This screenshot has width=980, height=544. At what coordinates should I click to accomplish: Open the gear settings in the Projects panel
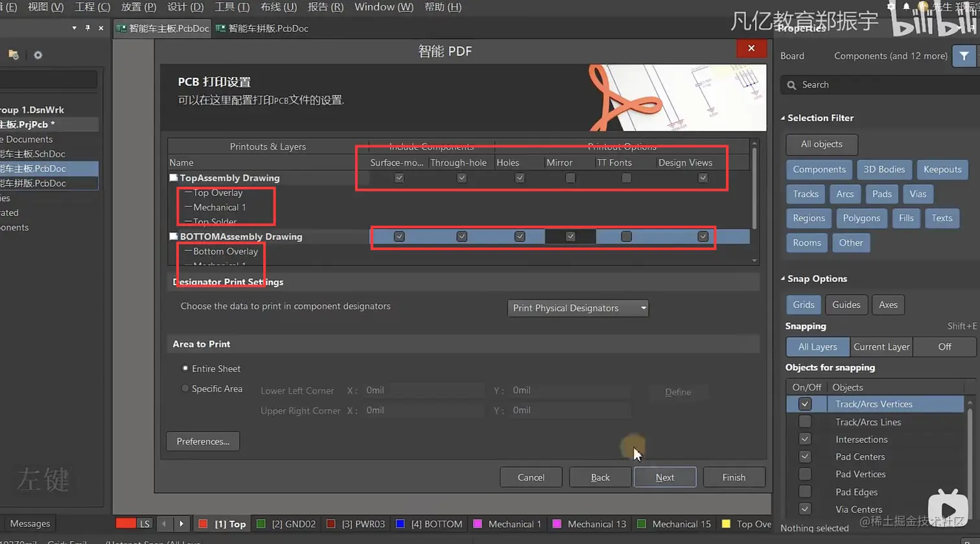(38, 55)
